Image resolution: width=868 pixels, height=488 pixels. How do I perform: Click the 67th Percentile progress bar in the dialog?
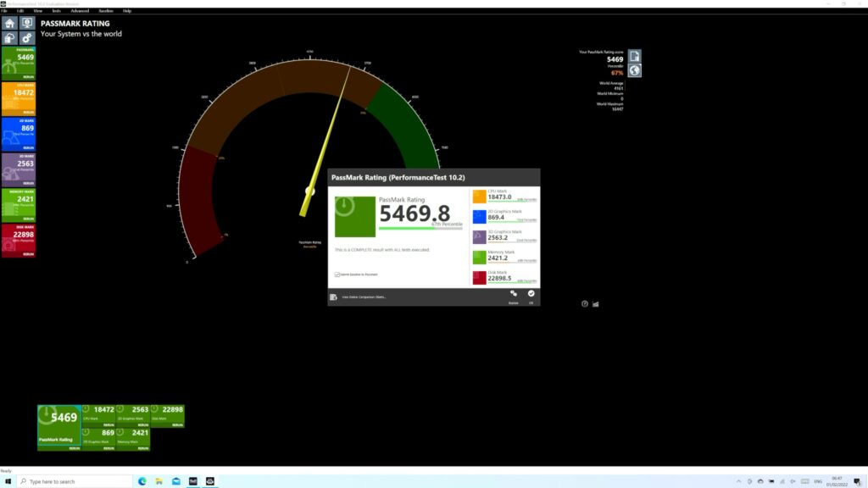coord(420,228)
